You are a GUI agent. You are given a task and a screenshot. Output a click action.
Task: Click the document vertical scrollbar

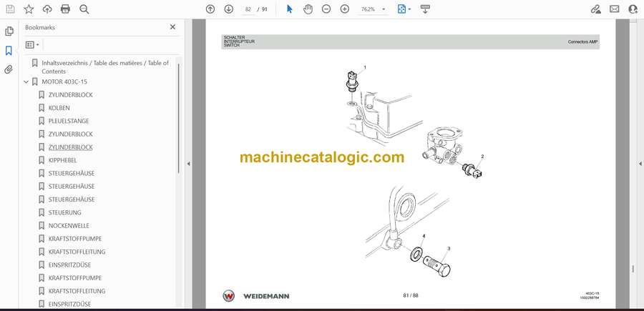pyautogui.click(x=633, y=269)
